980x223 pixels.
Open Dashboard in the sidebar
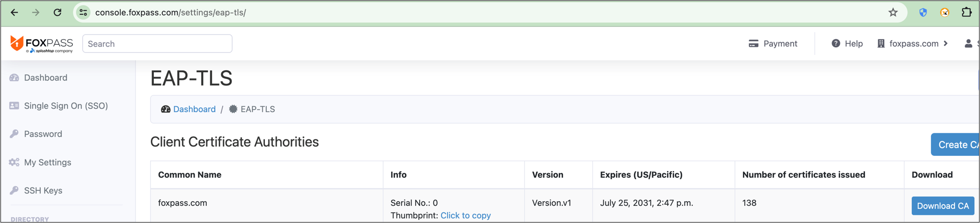45,78
